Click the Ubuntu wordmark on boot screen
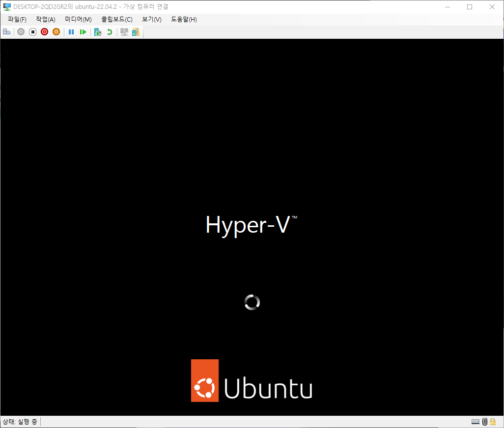The height and width of the screenshot is (428, 504). (268, 388)
